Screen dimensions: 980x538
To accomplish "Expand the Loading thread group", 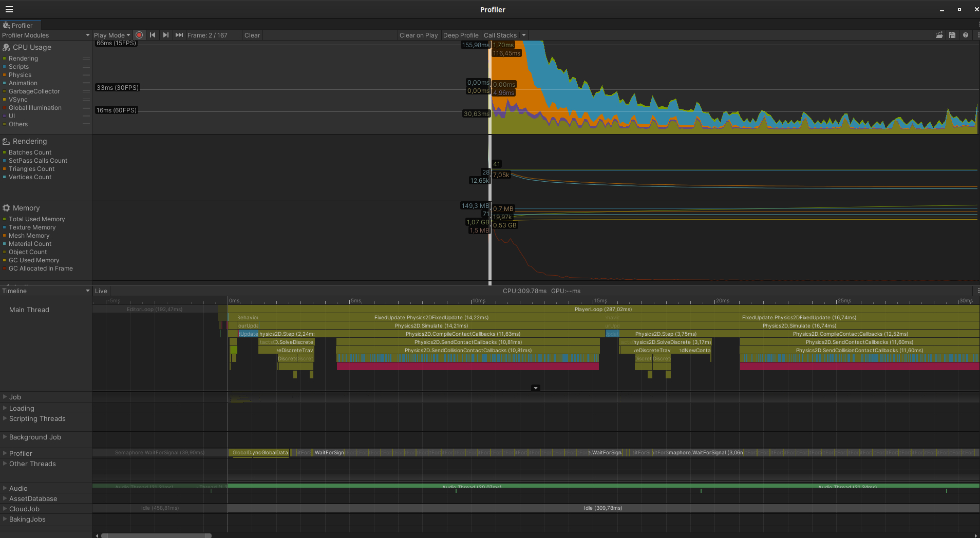I will tap(5, 408).
